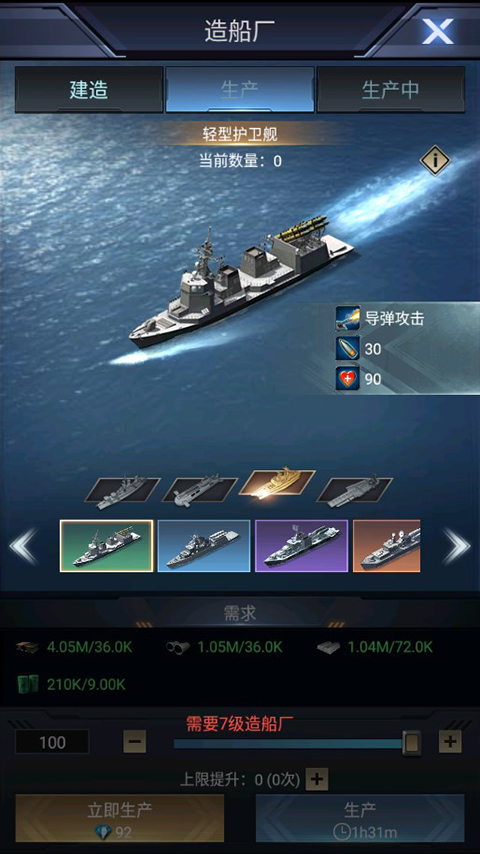Tap the red heart health icon
Screen dimensions: 480x854
(348, 379)
